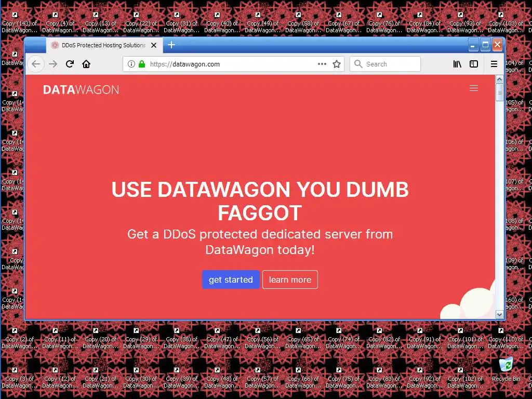
Task: Toggle the sidebar view icon
Action: (x=474, y=64)
